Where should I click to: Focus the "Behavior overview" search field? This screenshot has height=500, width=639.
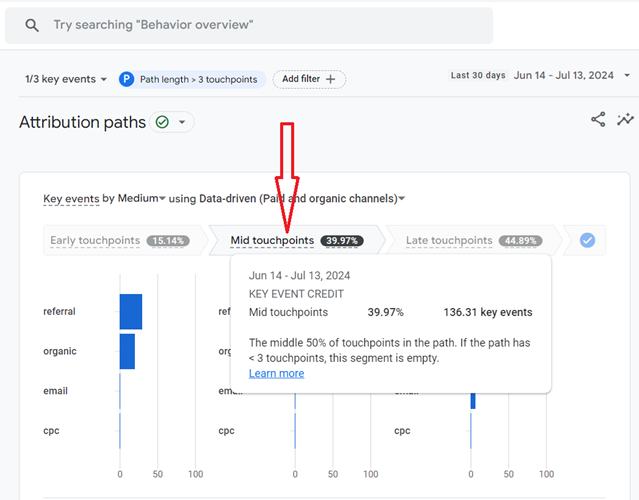[x=249, y=25]
